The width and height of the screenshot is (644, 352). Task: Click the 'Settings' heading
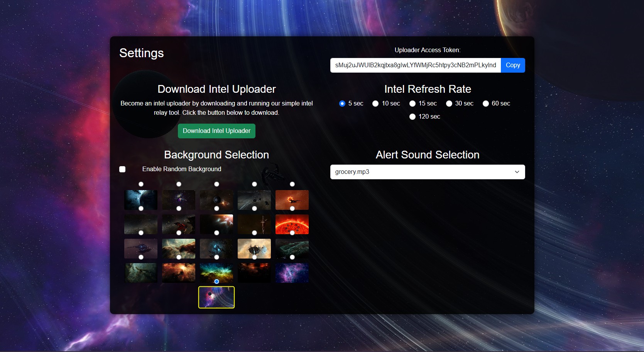click(142, 53)
